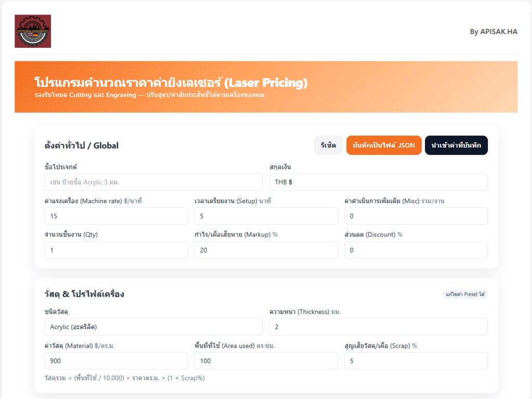Click the Thickness input field

point(378,327)
